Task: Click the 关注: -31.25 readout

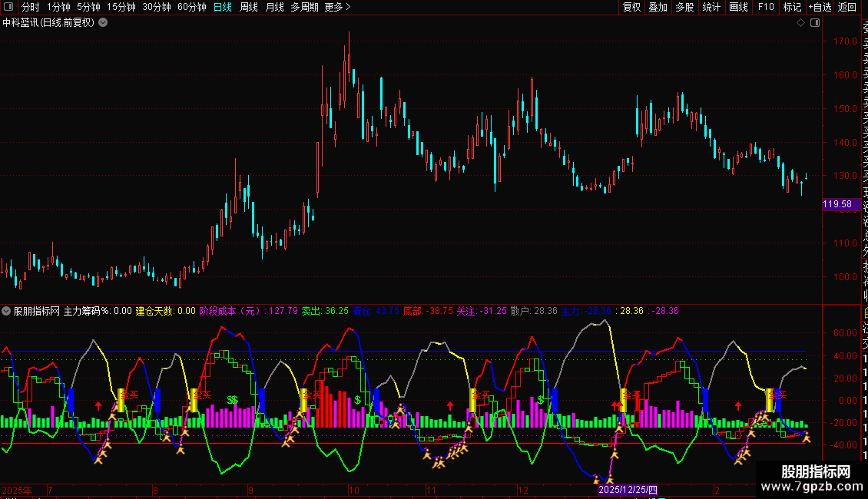Action: coord(482,311)
